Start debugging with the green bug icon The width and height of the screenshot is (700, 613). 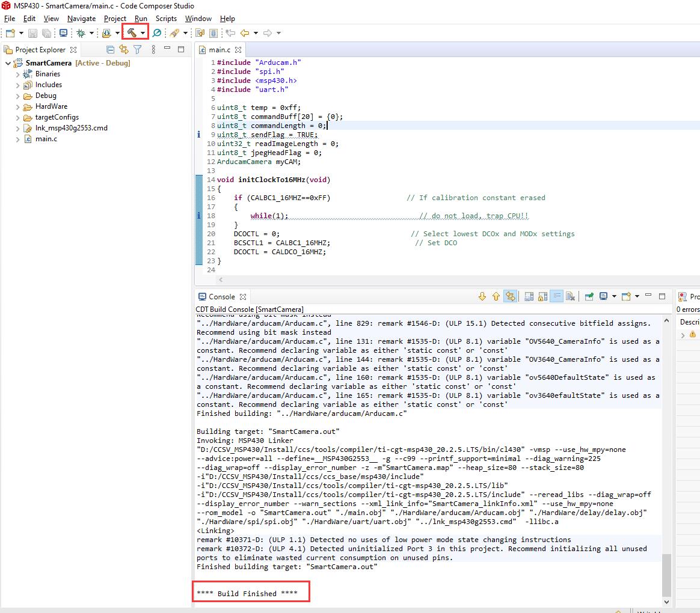(81, 33)
